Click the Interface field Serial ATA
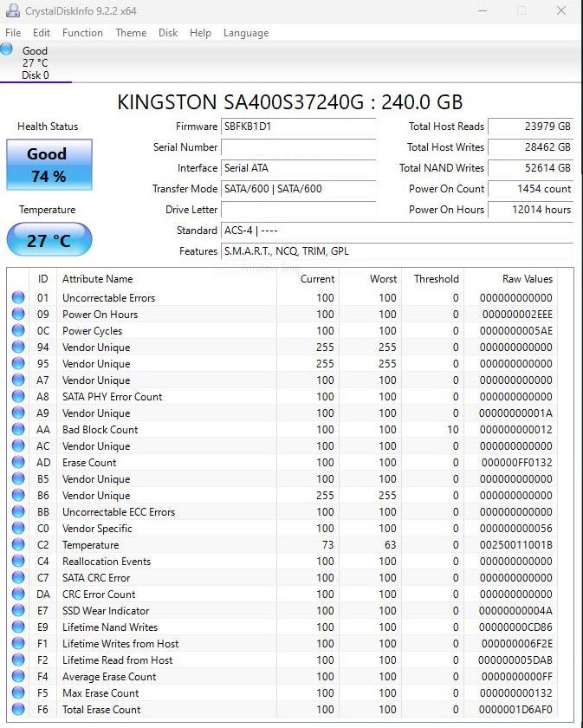 point(299,168)
